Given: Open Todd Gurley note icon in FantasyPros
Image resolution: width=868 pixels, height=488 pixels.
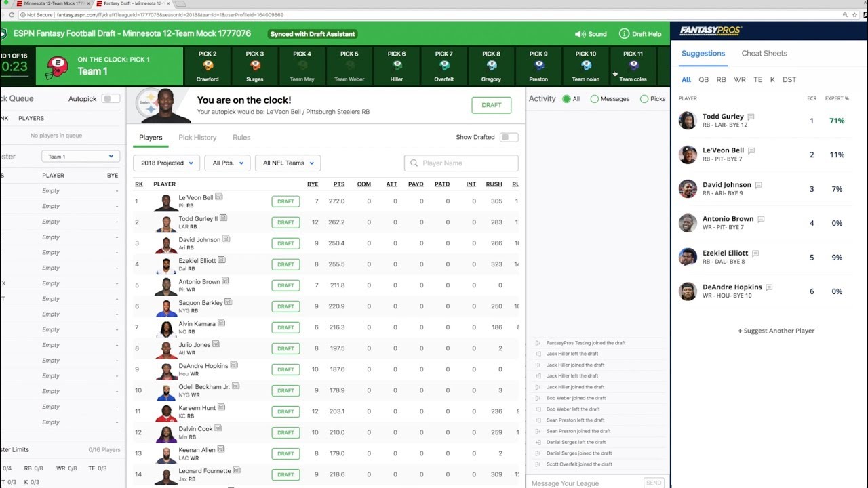Looking at the screenshot, I should 751,117.
